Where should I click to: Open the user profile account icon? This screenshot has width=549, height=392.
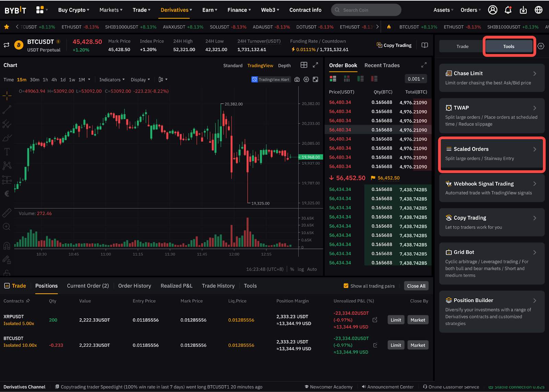(x=493, y=10)
